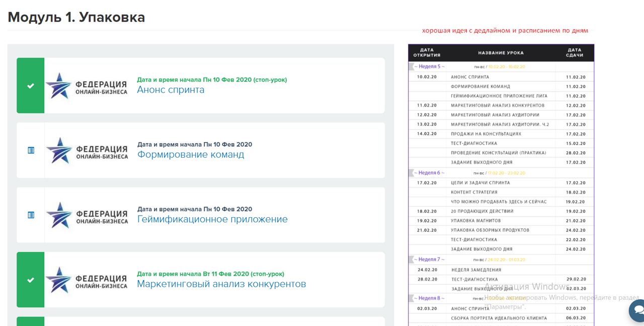Open the Формирование команд lesson link
Screen dimensions: 644x326
191,155
